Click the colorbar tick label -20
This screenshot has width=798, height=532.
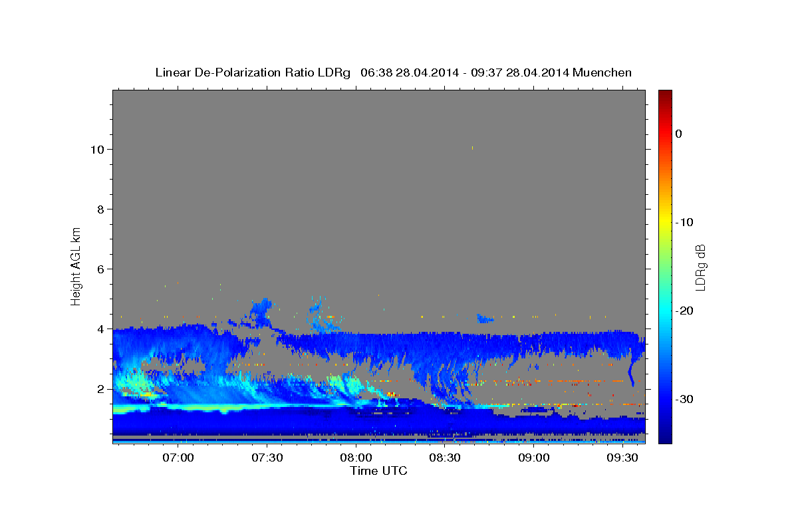tap(684, 311)
